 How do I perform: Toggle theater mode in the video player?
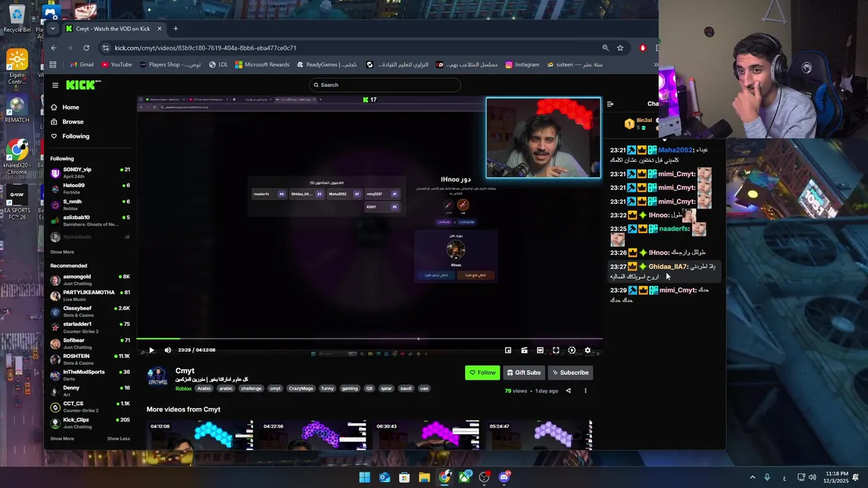click(540, 350)
